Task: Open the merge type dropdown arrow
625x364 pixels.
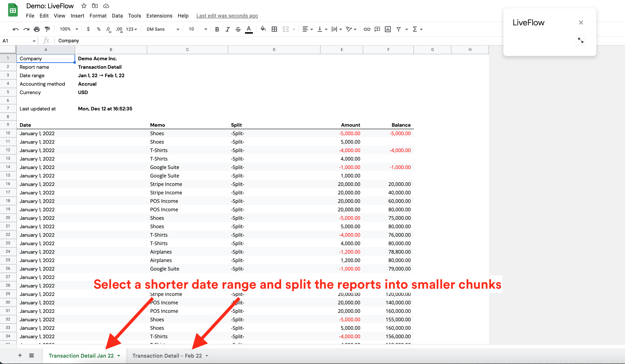Action: (x=294, y=29)
